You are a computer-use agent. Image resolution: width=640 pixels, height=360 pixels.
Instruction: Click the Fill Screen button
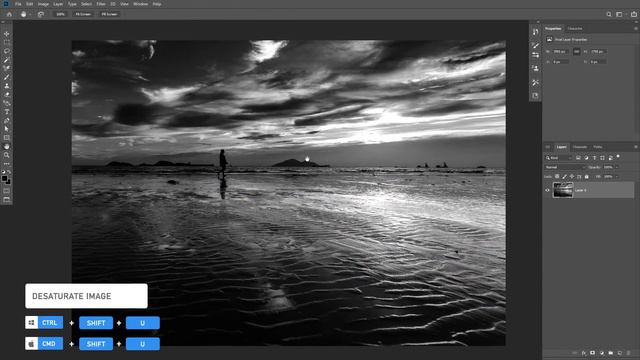point(109,14)
